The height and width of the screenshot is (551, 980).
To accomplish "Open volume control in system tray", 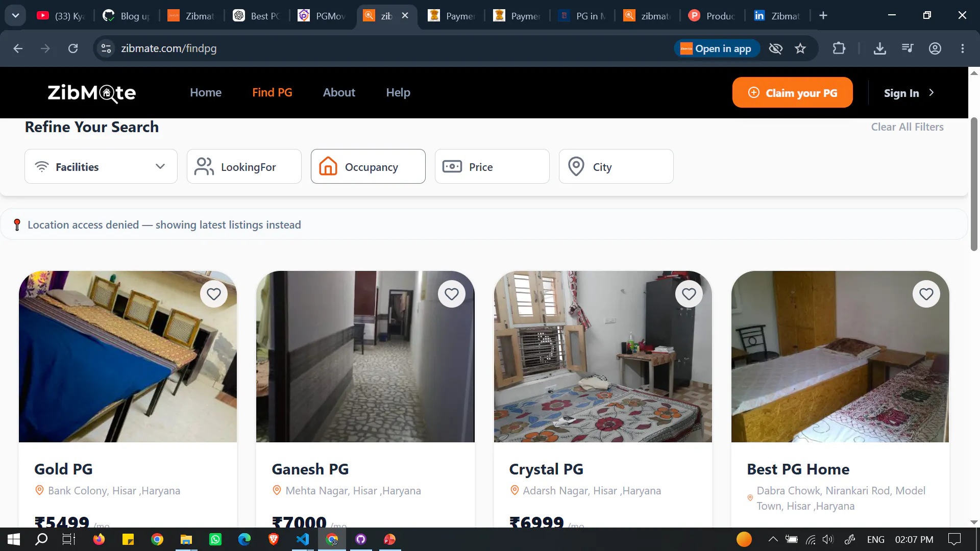I will [828, 539].
